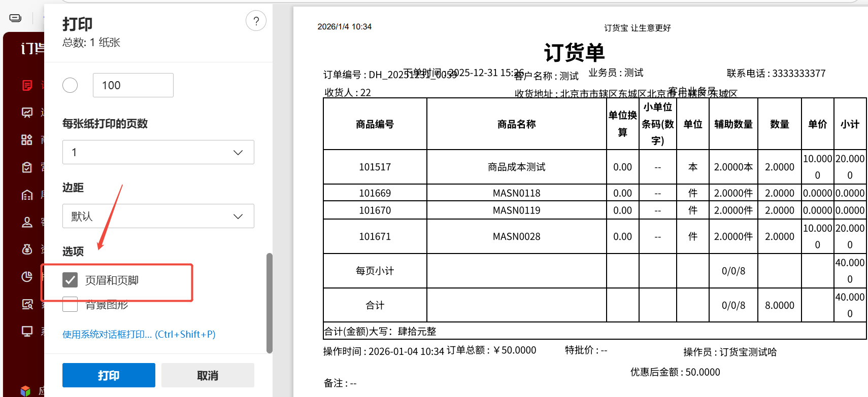Click product name 商品成本测试
868x397 pixels.
(x=517, y=167)
